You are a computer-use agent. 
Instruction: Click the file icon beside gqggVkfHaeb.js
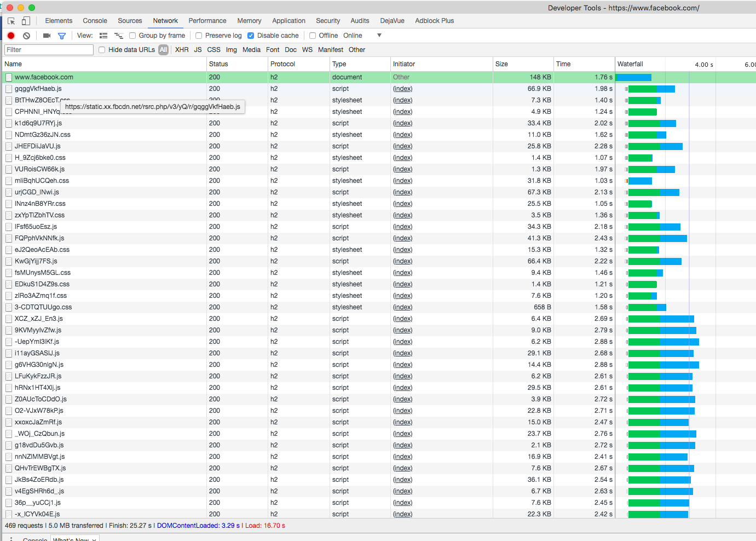9,89
